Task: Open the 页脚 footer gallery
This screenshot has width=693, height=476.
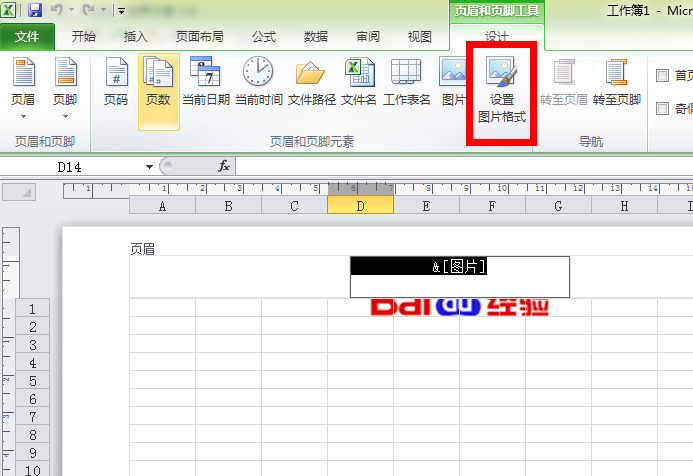Action: [65, 88]
